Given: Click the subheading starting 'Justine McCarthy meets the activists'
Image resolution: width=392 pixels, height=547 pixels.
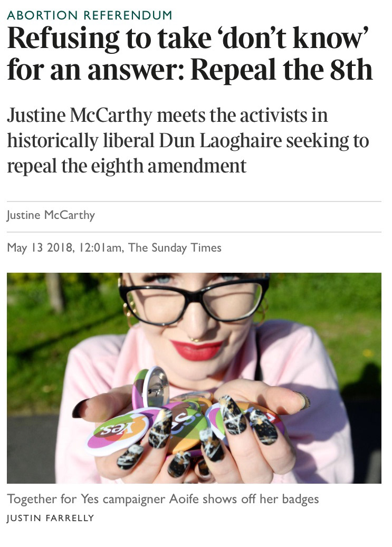Looking at the screenshot, I should click(167, 116).
